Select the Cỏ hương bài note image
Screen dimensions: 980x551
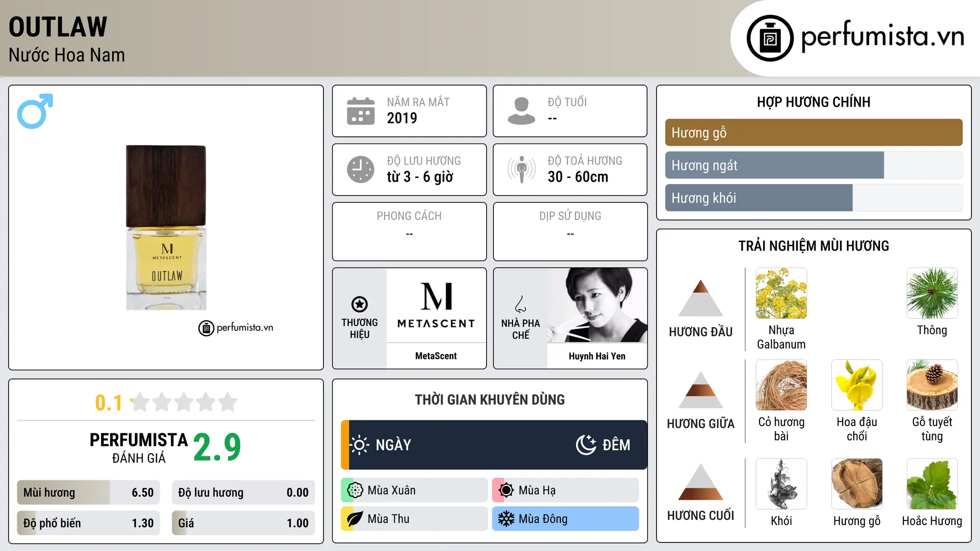tap(781, 385)
